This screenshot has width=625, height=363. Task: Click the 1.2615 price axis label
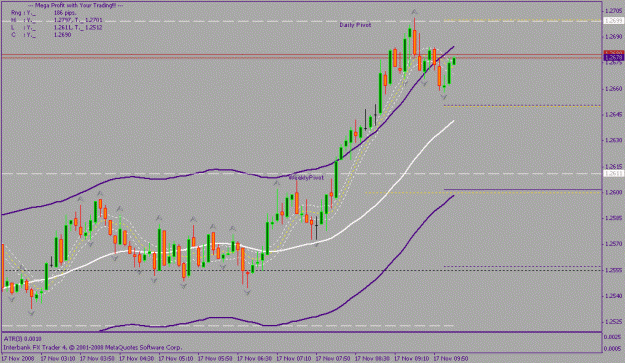click(613, 166)
